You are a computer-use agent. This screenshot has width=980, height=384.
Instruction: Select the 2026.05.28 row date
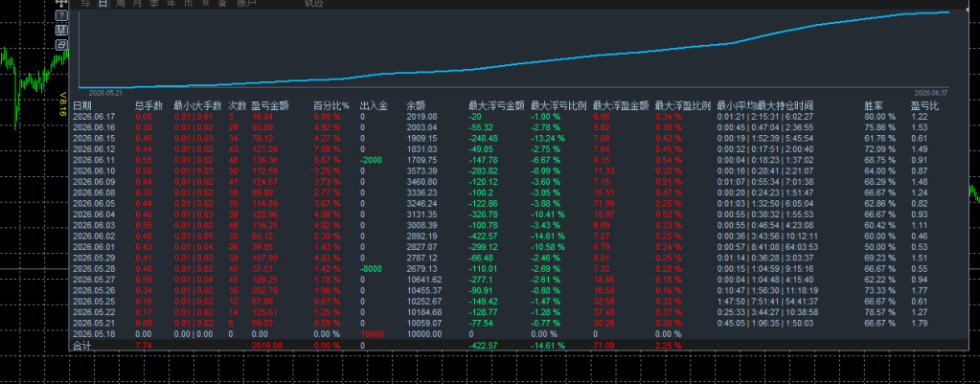point(94,268)
